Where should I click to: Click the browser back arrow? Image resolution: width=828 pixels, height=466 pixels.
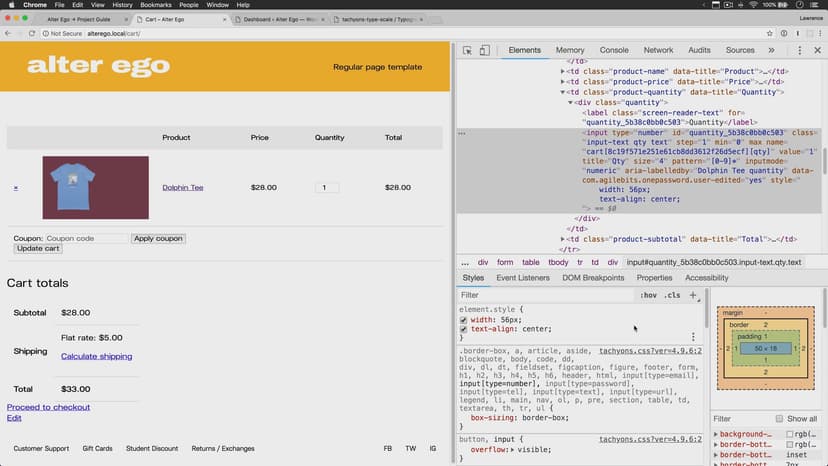tap(8, 33)
